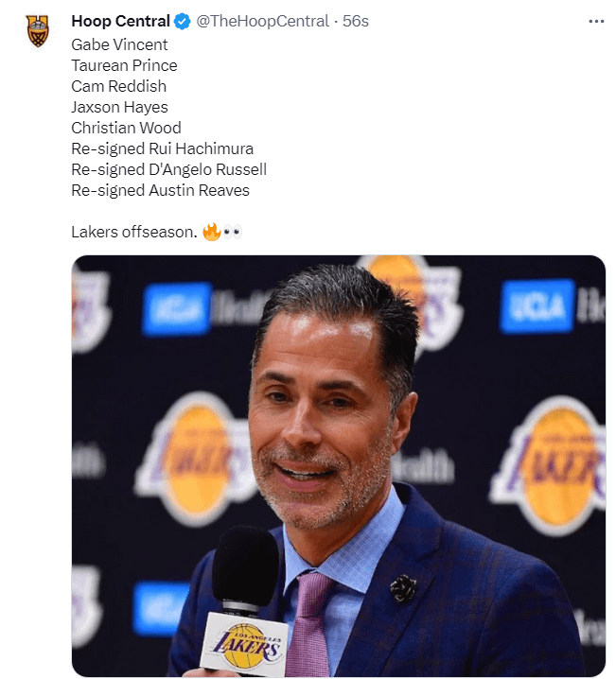
Task: Open the Lakers press conference photo
Action: (x=338, y=465)
